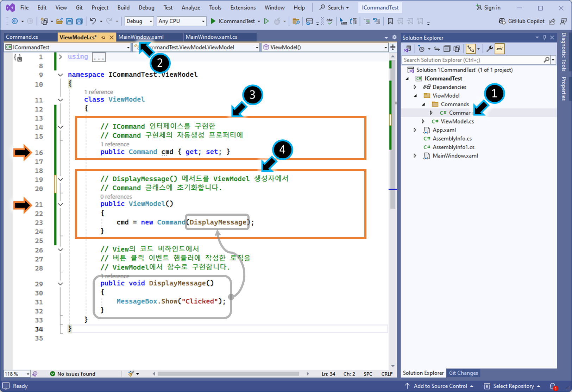Focus the Search Solution Explorer field
The image size is (572, 392).
473,60
